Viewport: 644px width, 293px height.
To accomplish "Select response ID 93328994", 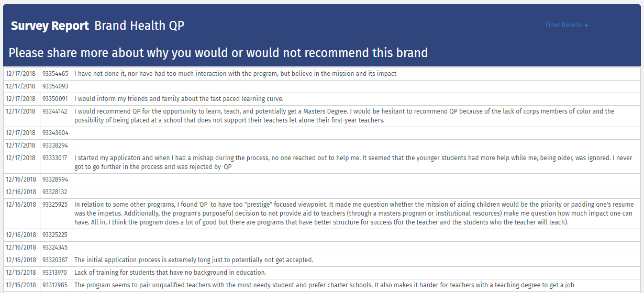I will (x=55, y=179).
